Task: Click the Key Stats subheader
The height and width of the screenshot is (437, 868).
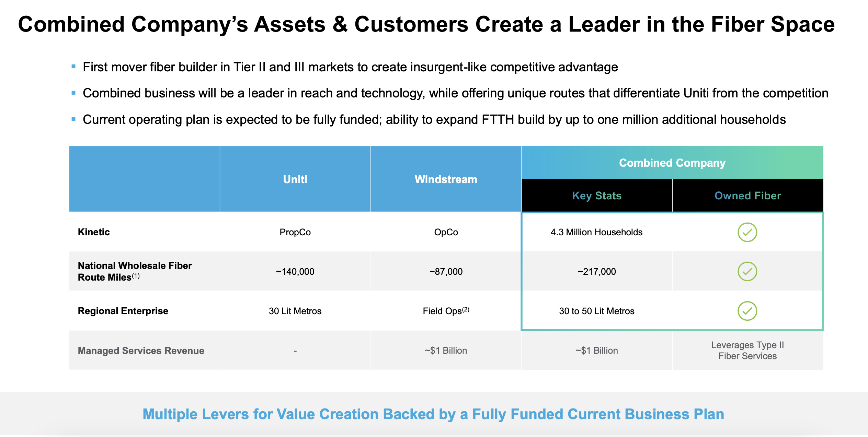Action: point(597,196)
